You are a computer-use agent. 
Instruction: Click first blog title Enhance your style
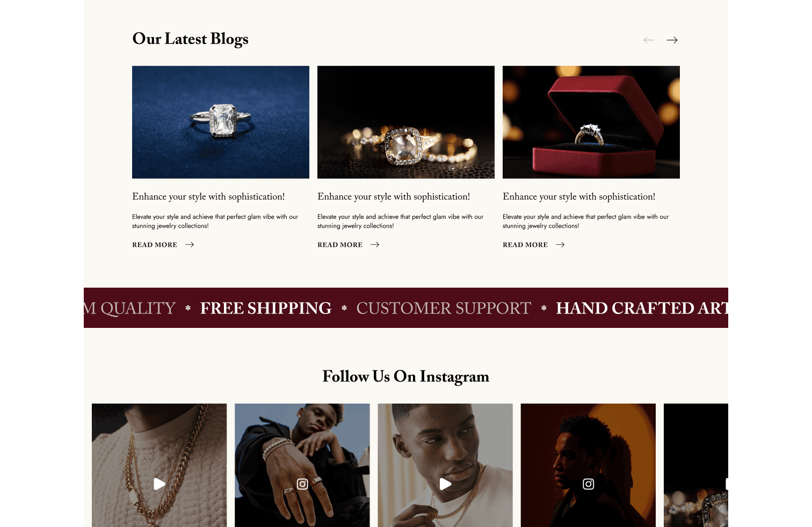pos(208,197)
